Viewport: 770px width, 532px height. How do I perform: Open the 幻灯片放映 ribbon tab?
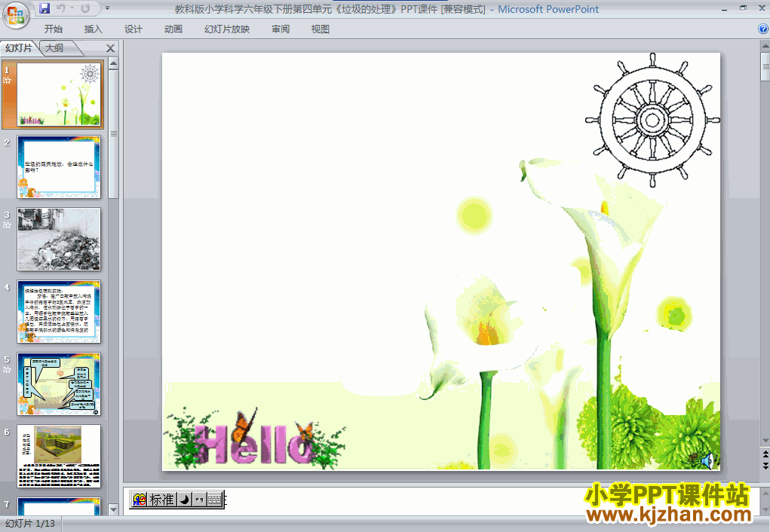[227, 29]
